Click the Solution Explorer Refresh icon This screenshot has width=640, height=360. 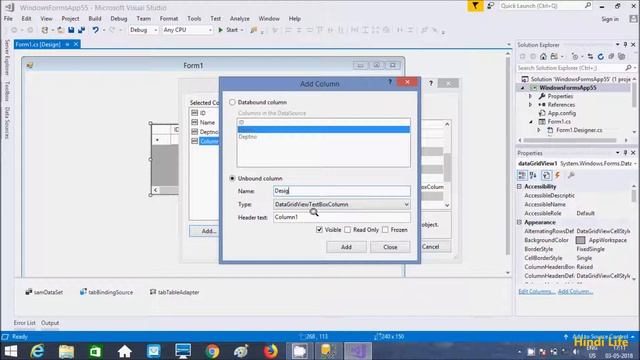pos(600,56)
